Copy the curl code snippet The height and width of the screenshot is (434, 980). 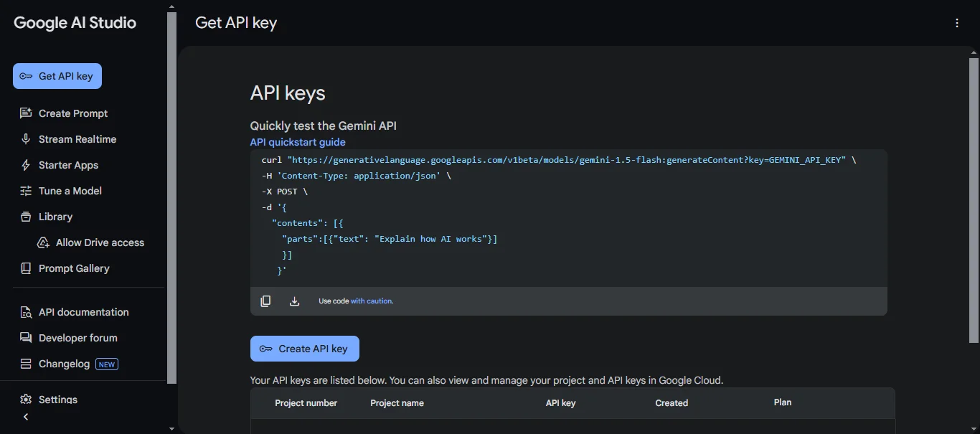[265, 301]
